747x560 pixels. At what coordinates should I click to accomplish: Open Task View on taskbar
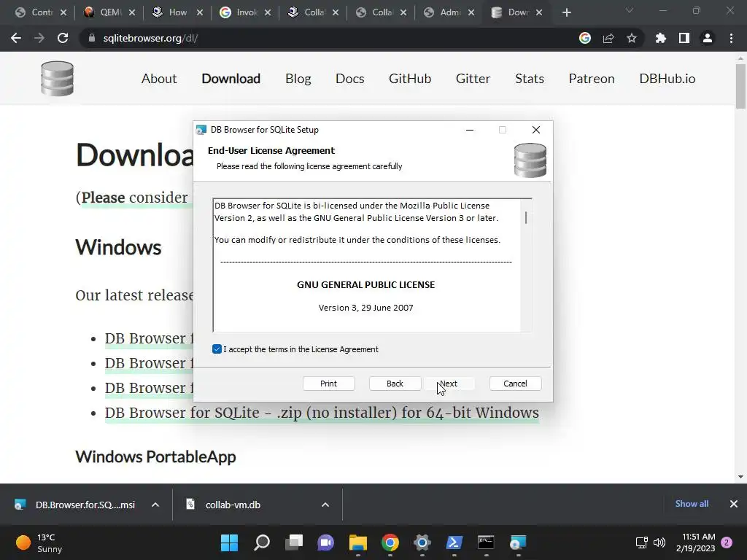pyautogui.click(x=294, y=542)
